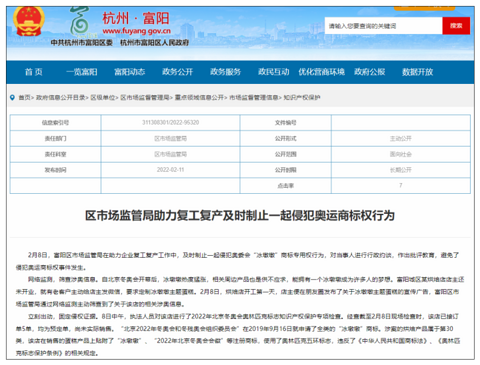480x365 pixels.
Task: Click the paragraph beginning 立刻出动
Action: (238, 334)
